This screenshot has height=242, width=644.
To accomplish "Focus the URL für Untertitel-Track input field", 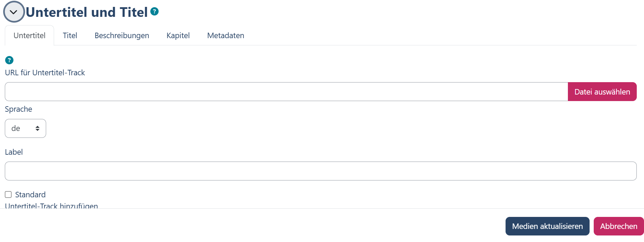I will (x=286, y=92).
